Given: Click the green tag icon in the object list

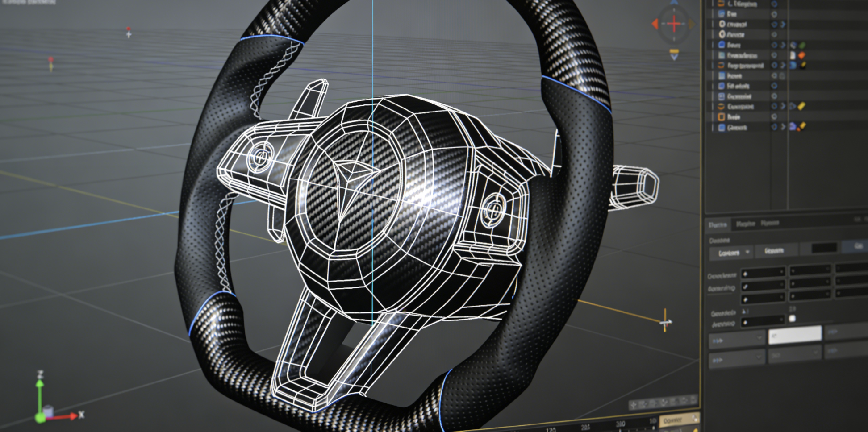Looking at the screenshot, I should 802,45.
